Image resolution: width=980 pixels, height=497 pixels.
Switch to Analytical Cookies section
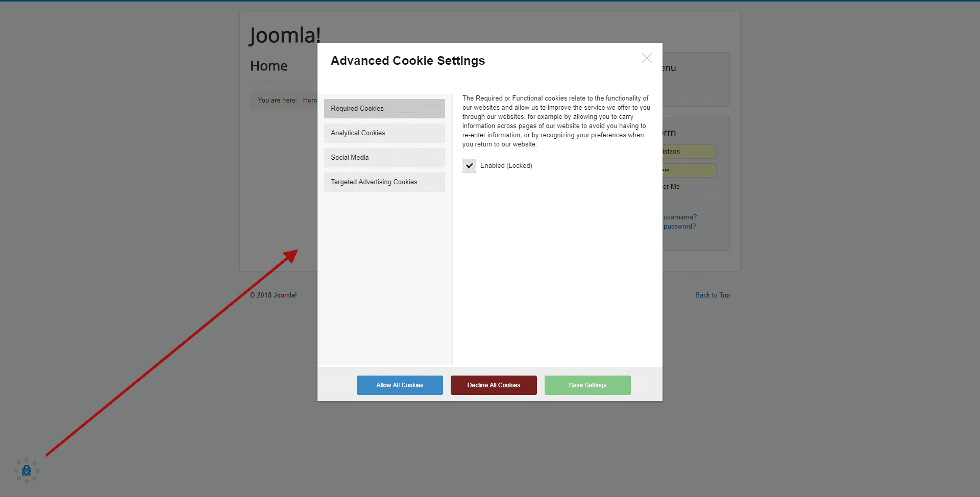(x=384, y=133)
